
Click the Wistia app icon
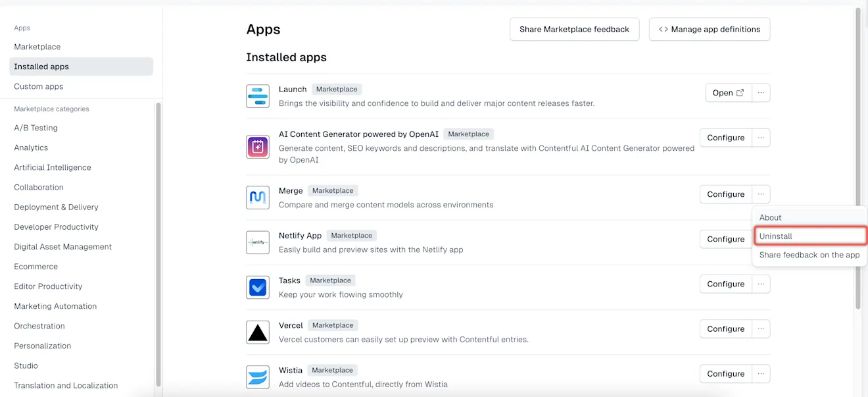coord(258,377)
